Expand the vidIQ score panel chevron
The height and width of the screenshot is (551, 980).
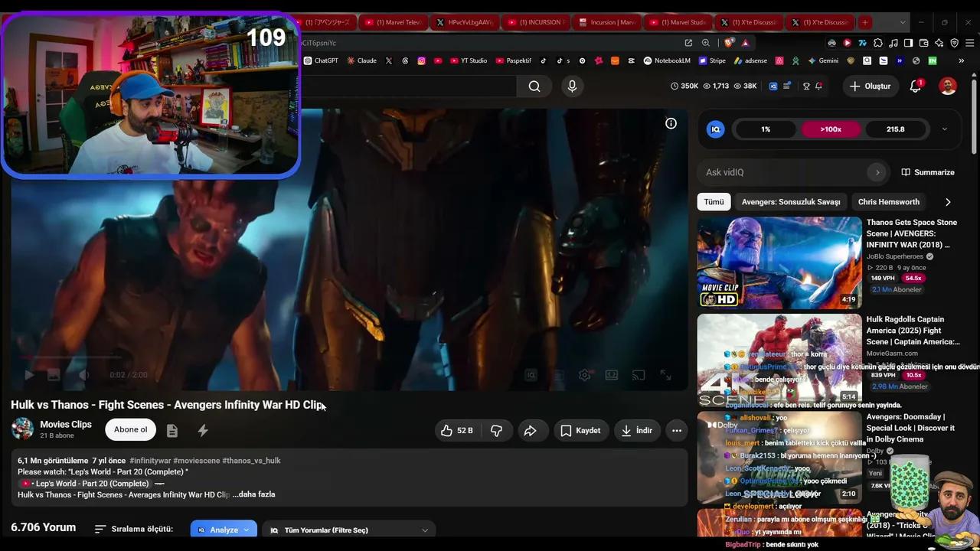[x=944, y=129]
